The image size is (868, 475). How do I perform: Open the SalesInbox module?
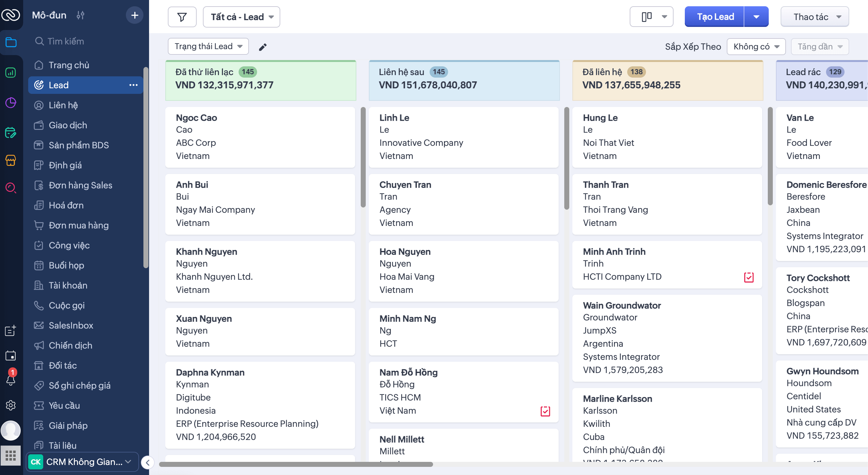85,325
